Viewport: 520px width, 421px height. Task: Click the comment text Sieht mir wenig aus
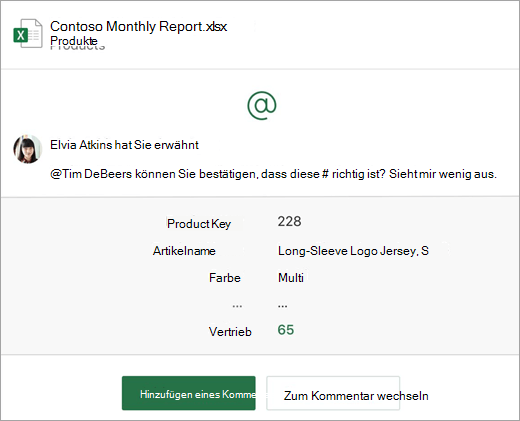(x=443, y=174)
